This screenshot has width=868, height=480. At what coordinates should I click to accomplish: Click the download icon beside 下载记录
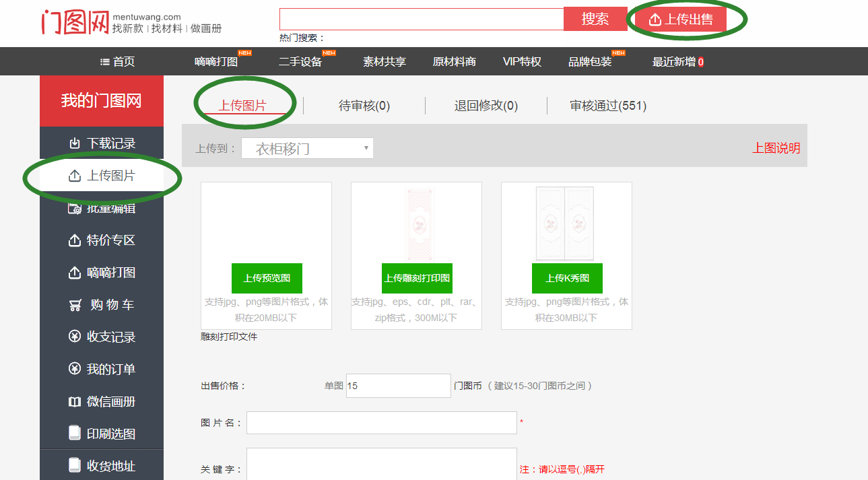75,143
